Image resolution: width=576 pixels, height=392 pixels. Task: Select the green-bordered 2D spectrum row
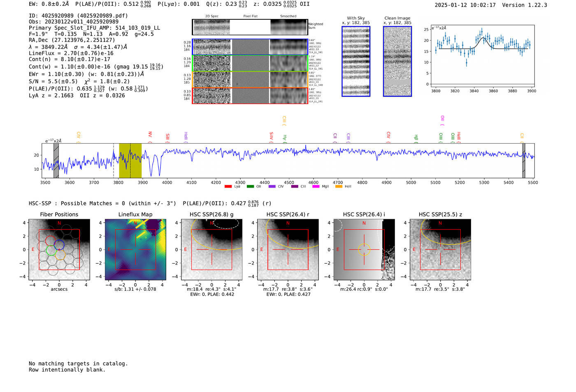tap(250, 63)
